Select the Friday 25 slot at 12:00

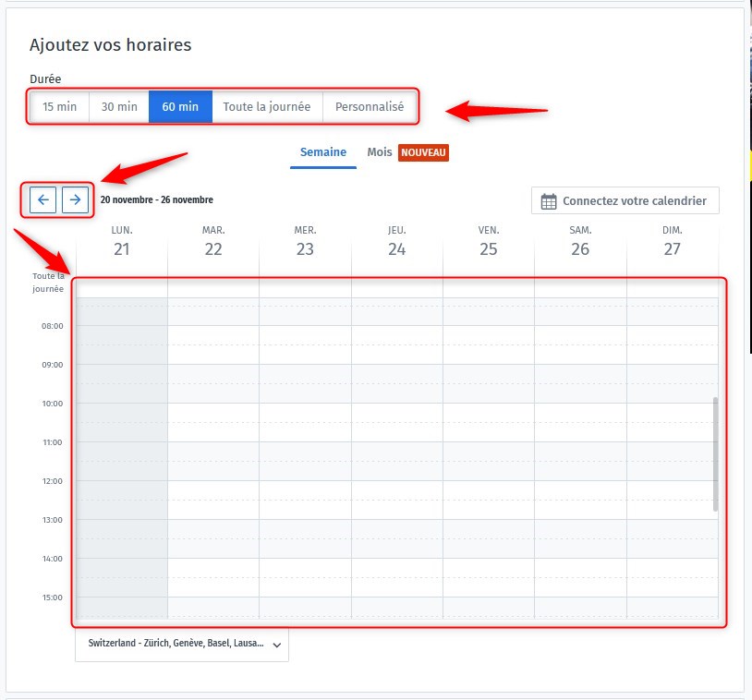[x=489, y=490]
